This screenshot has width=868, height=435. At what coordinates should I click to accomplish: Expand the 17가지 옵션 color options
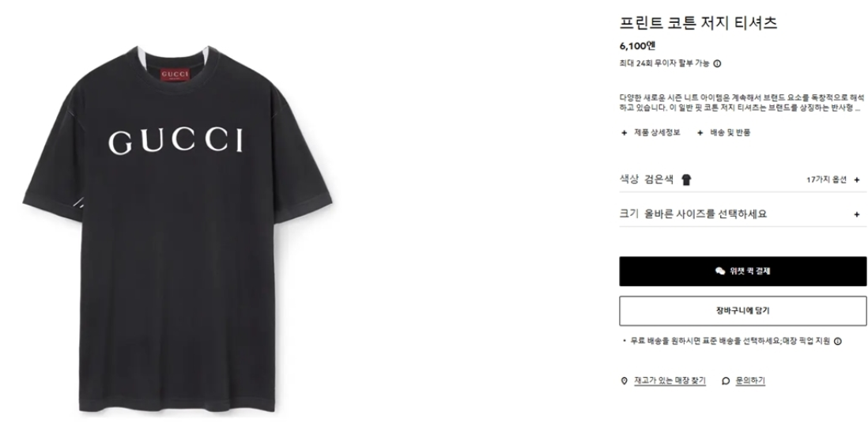833,180
